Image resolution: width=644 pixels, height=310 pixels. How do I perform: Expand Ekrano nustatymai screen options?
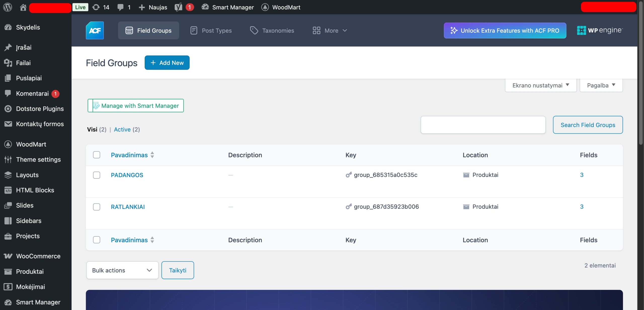pos(541,85)
